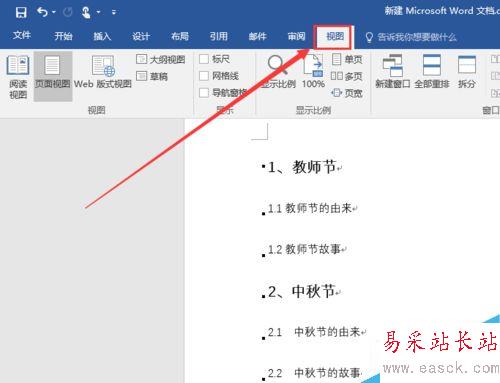
Task: Click heading text 1、教师节
Action: (302, 167)
